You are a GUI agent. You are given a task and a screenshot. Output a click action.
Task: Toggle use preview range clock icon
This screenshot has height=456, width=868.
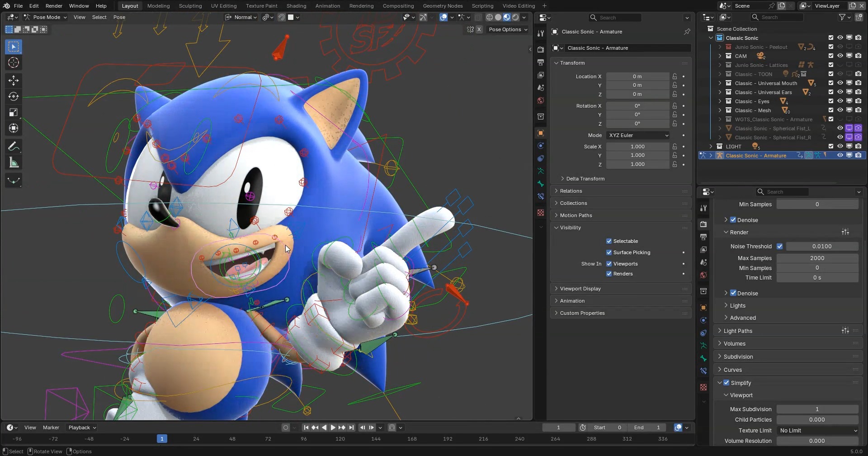pyautogui.click(x=583, y=427)
